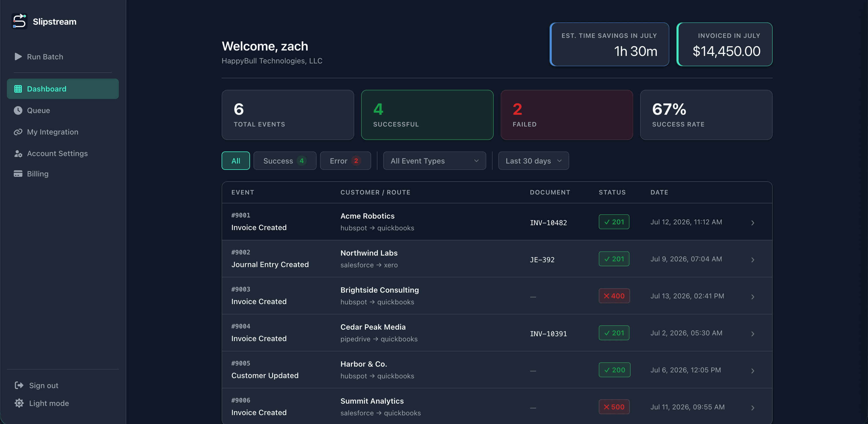Click document INV-10391
868x424 pixels.
coord(548,334)
